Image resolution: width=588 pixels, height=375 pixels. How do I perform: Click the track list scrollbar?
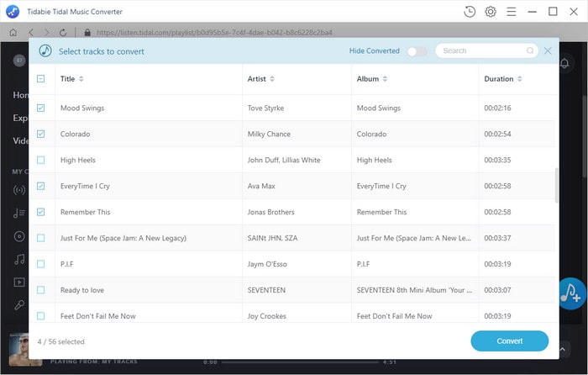556,186
